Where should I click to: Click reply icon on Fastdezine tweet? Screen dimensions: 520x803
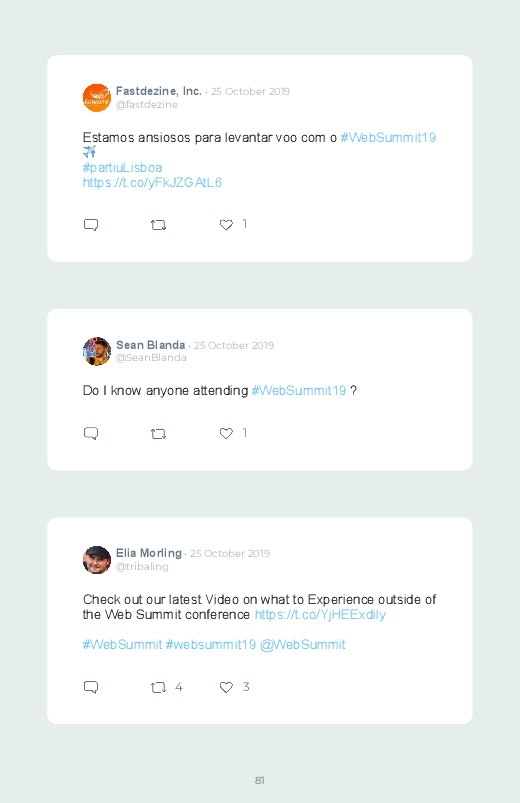91,225
